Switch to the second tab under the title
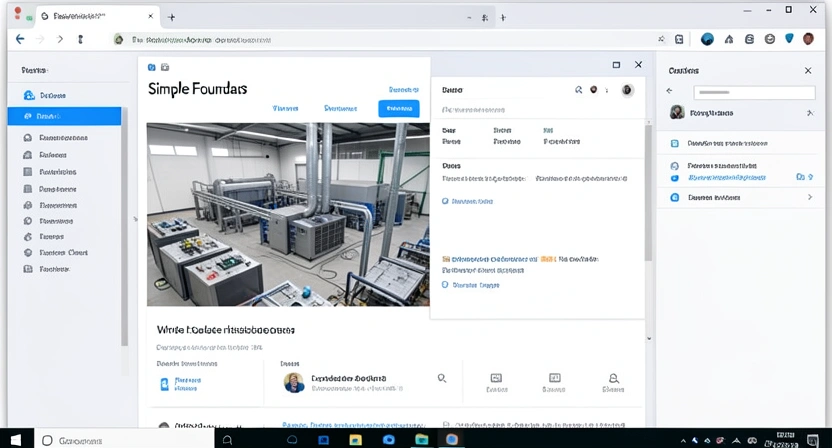 pos(340,108)
